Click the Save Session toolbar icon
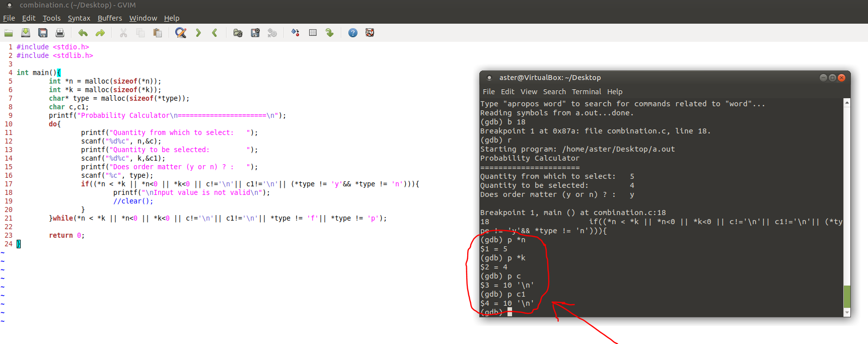The width and height of the screenshot is (868, 344). point(255,33)
